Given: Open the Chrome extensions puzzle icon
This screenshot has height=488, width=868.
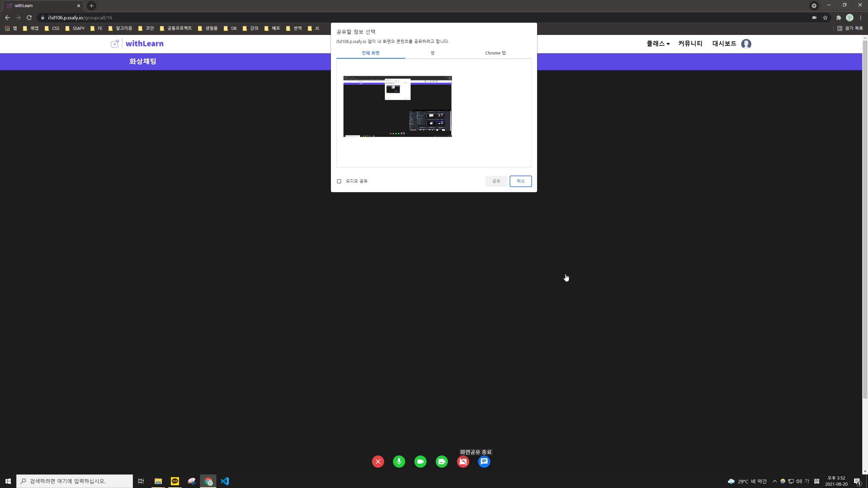Looking at the screenshot, I should pos(839,18).
